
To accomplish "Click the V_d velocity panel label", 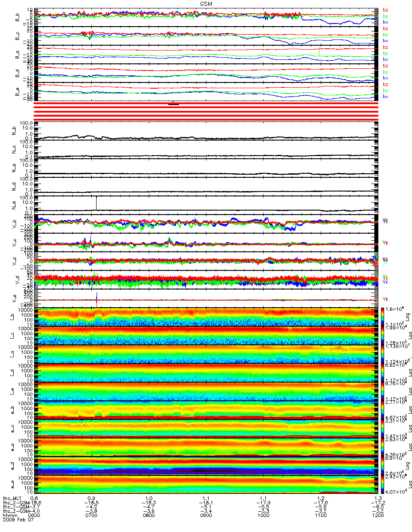I will point(18,280).
